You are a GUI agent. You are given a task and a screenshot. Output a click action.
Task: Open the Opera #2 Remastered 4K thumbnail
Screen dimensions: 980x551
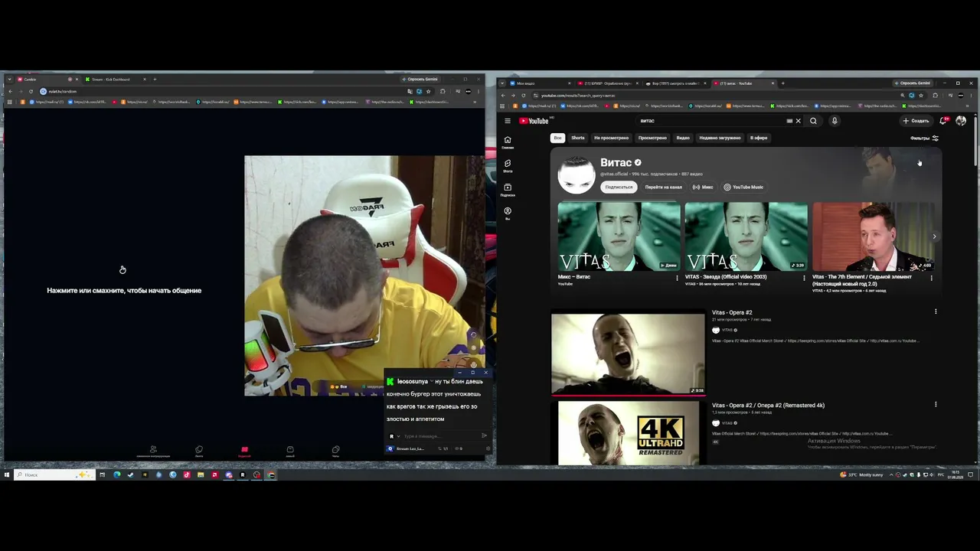(628, 433)
